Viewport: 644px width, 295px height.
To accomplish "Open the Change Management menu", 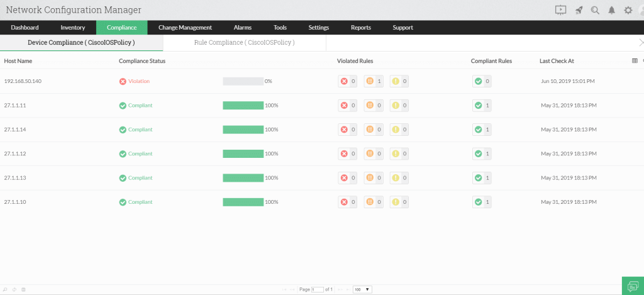I will tap(185, 28).
